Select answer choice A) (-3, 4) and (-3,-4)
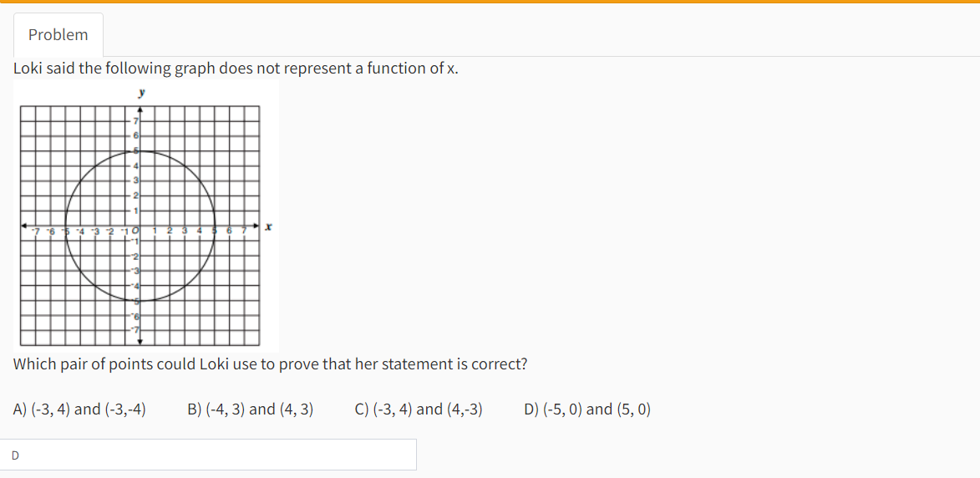The height and width of the screenshot is (478, 980). pyautogui.click(x=80, y=409)
